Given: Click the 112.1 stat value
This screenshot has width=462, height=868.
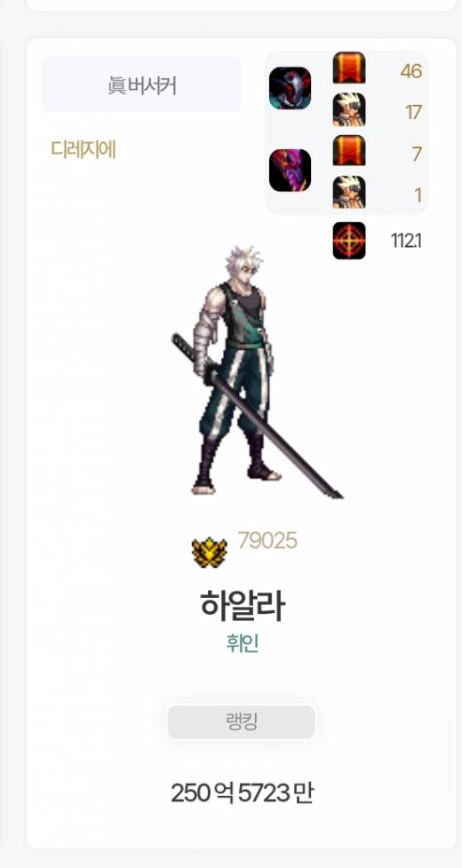Looking at the screenshot, I should [x=406, y=241].
